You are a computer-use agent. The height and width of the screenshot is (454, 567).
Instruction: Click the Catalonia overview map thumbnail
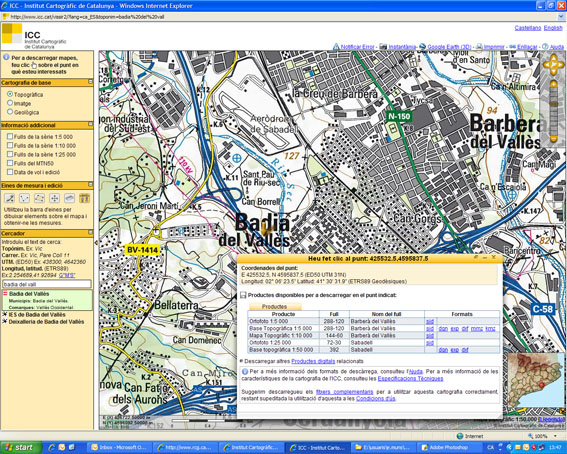pos(535,380)
